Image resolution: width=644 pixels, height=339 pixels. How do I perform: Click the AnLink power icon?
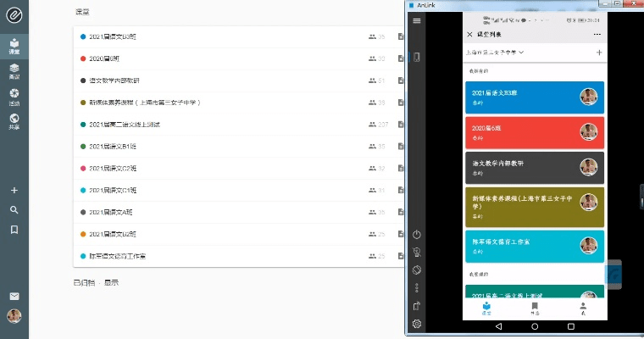point(416,235)
